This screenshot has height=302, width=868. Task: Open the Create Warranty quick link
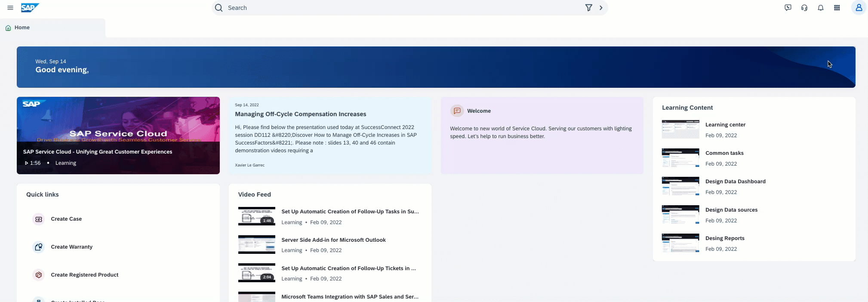pos(71,247)
